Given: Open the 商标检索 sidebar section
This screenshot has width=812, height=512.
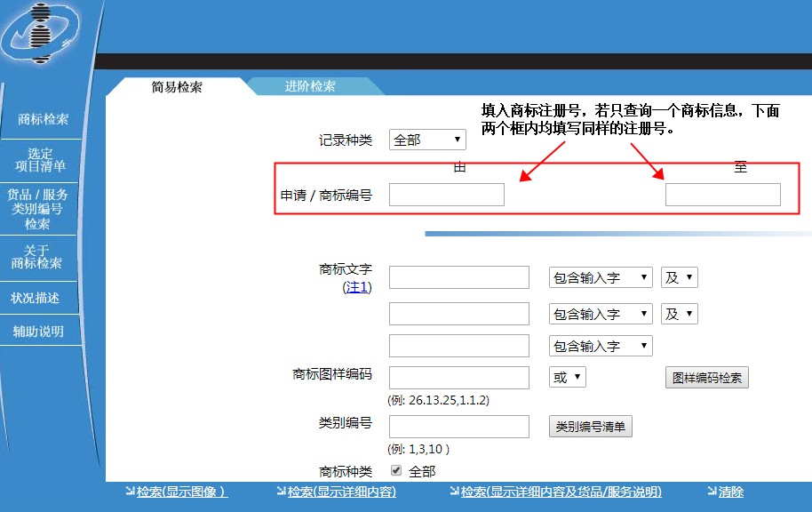Looking at the screenshot, I should (x=40, y=117).
